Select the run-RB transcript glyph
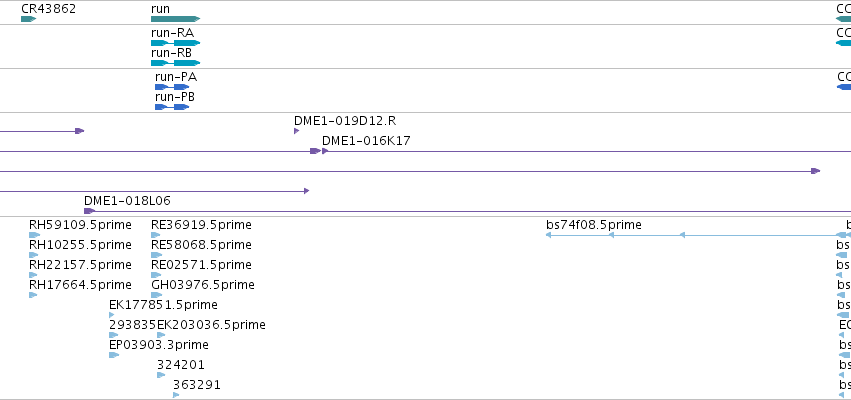The height and width of the screenshot is (400, 851). pos(175,63)
